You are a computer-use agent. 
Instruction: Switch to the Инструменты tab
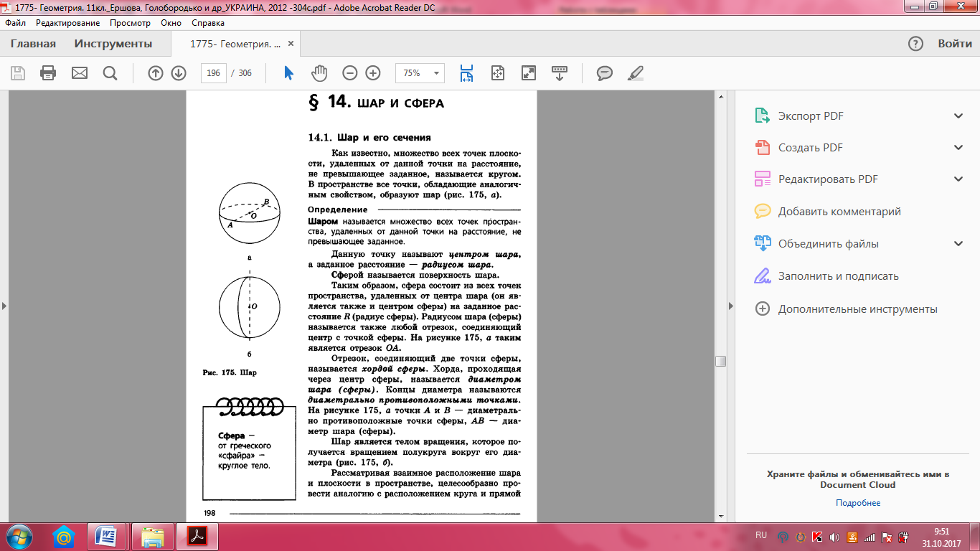pos(113,44)
